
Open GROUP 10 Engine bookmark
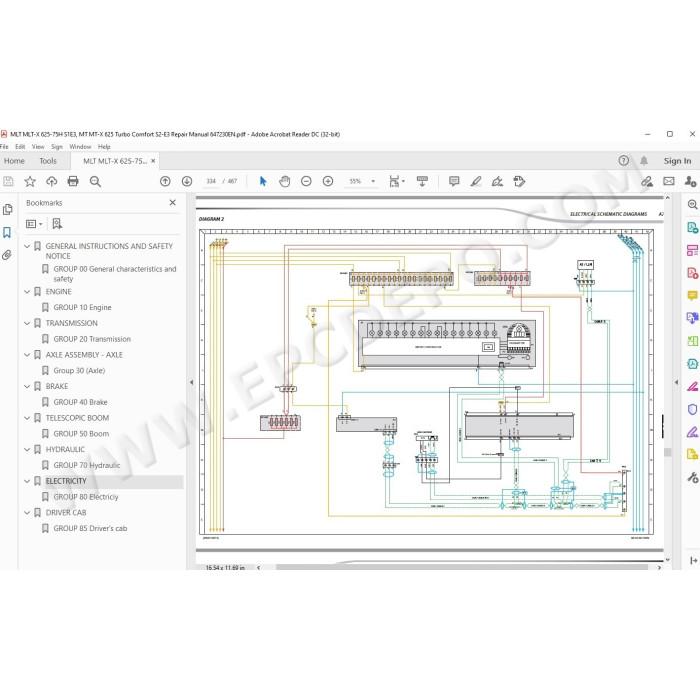(83, 307)
